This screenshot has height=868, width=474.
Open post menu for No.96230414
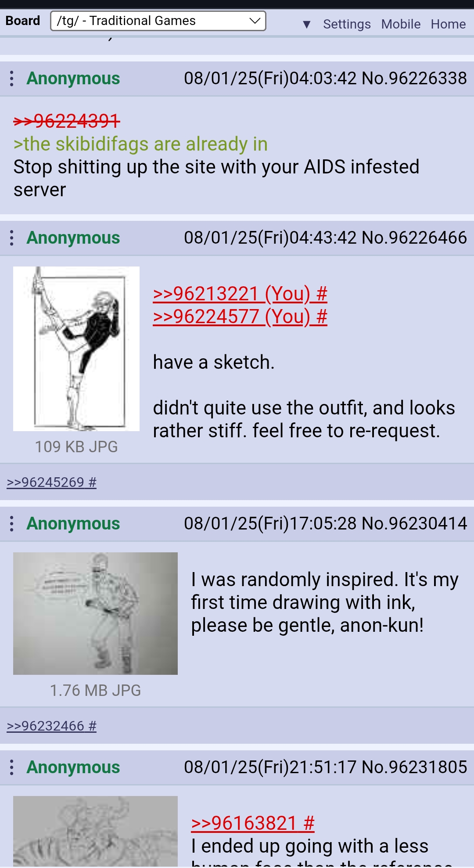12,524
